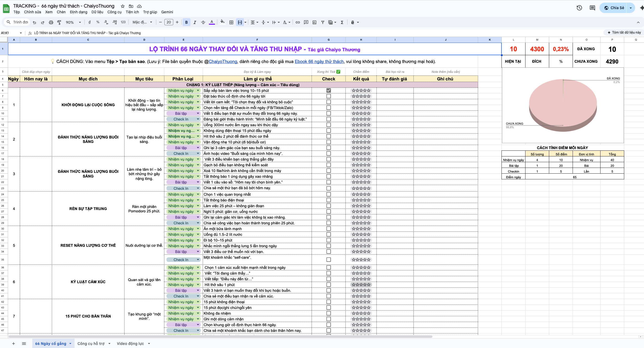Click the print icon in toolbar
Viewport: 644px width, 348px height.
51,22
